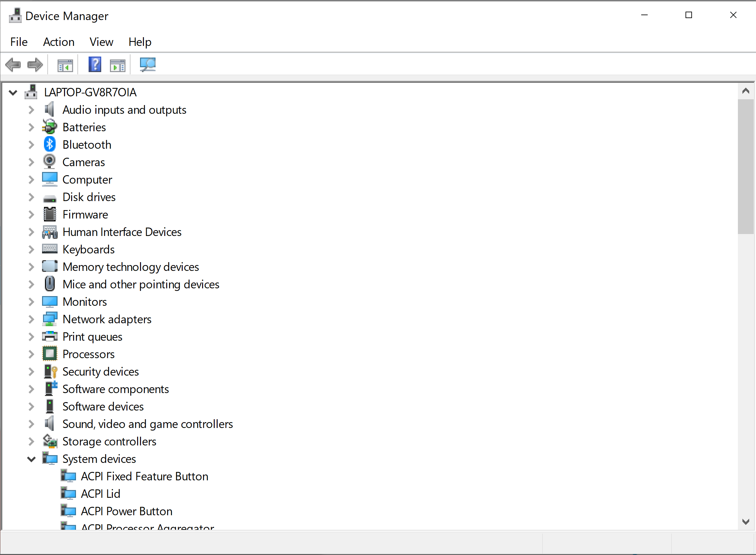The height and width of the screenshot is (555, 756).
Task: Open the Action menu
Action: (59, 42)
